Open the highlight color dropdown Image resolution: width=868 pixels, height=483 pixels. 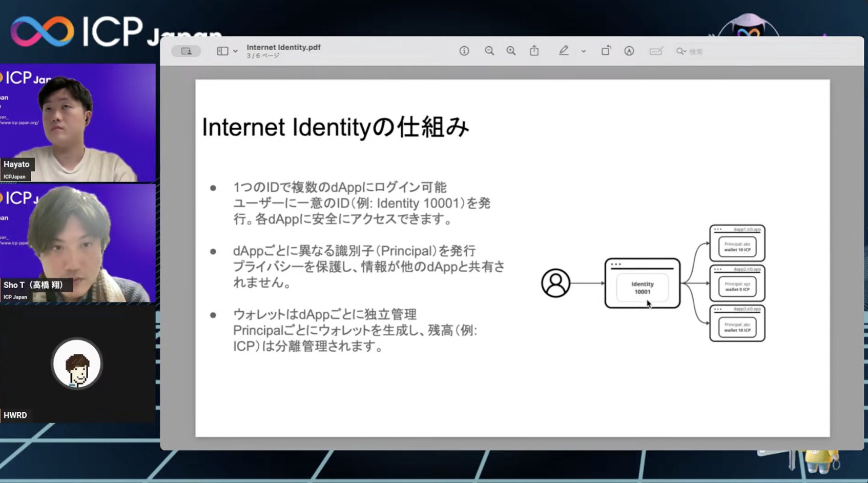click(584, 51)
